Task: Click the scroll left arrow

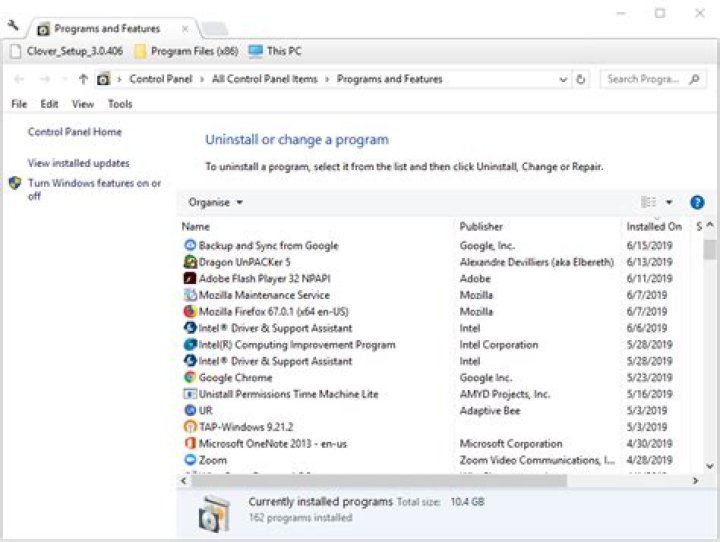Action: [x=184, y=481]
